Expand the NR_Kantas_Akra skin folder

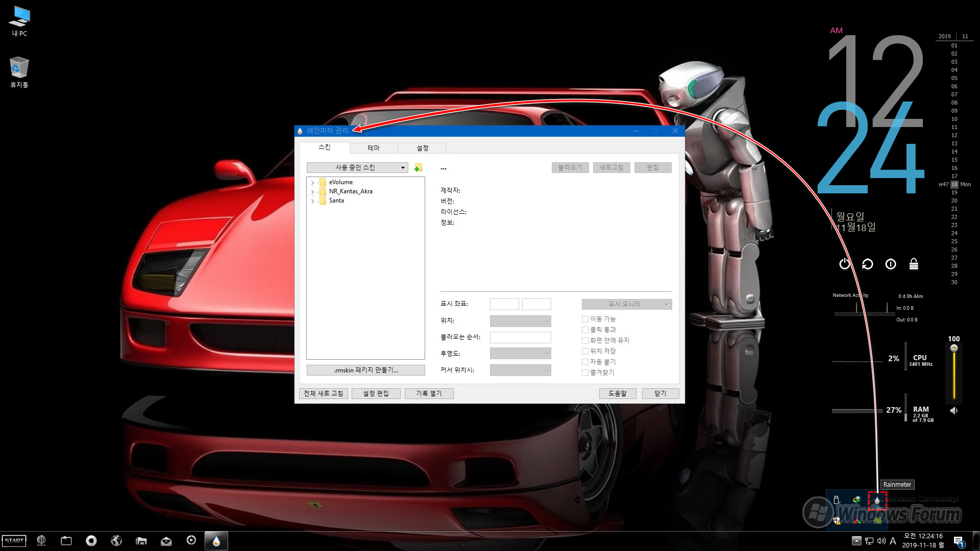pos(312,192)
